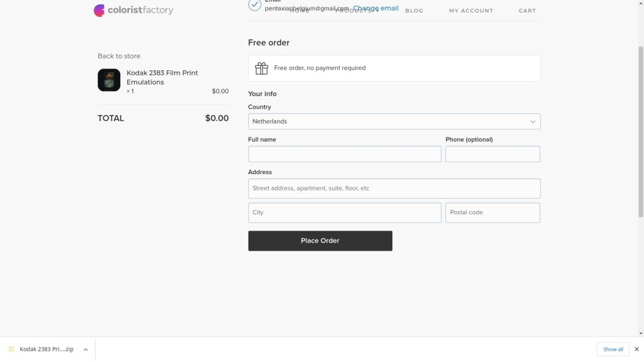This screenshot has width=644, height=362.
Task: Open the Cart menu item
Action: pos(528,11)
